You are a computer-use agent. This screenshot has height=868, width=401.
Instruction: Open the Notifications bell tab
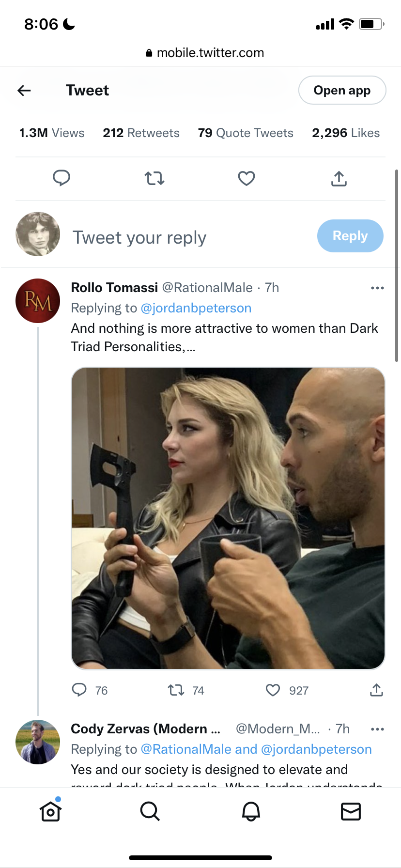tap(251, 811)
